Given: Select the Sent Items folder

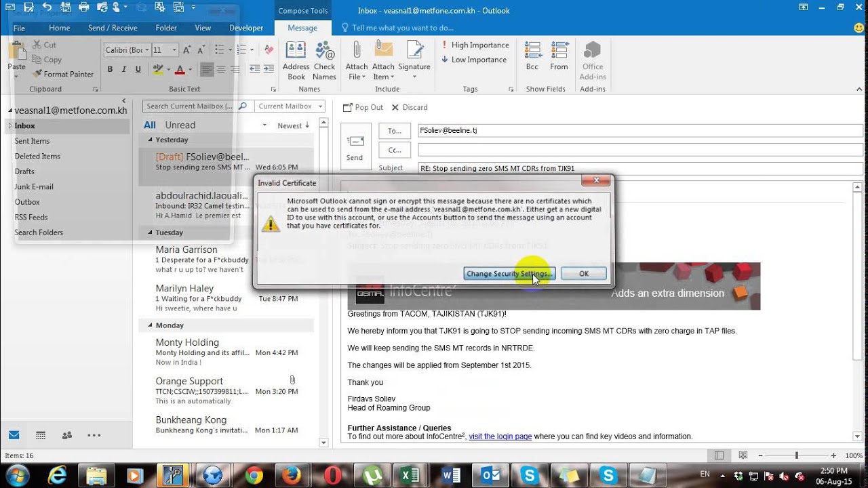Looking at the screenshot, I should click(32, 141).
